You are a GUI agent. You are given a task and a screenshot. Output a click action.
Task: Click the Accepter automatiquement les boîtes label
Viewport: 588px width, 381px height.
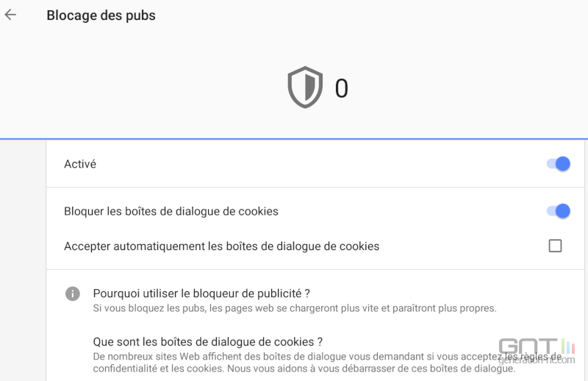pos(222,246)
